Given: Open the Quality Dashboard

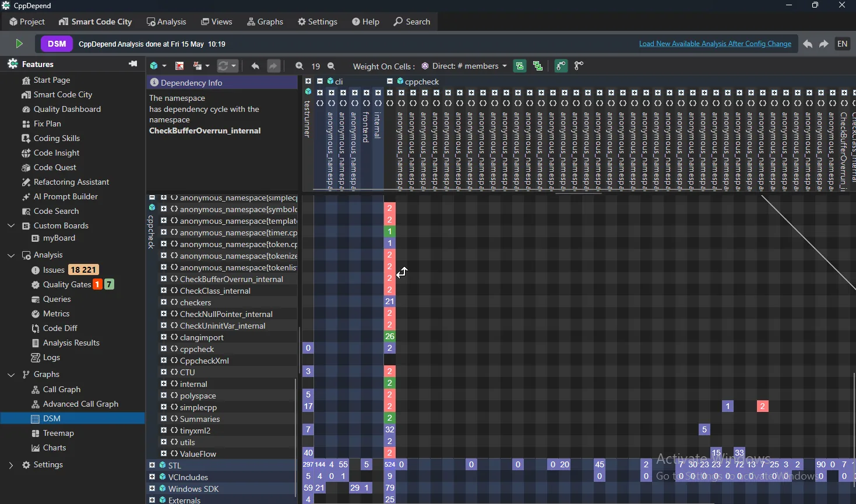Looking at the screenshot, I should (x=61, y=109).
